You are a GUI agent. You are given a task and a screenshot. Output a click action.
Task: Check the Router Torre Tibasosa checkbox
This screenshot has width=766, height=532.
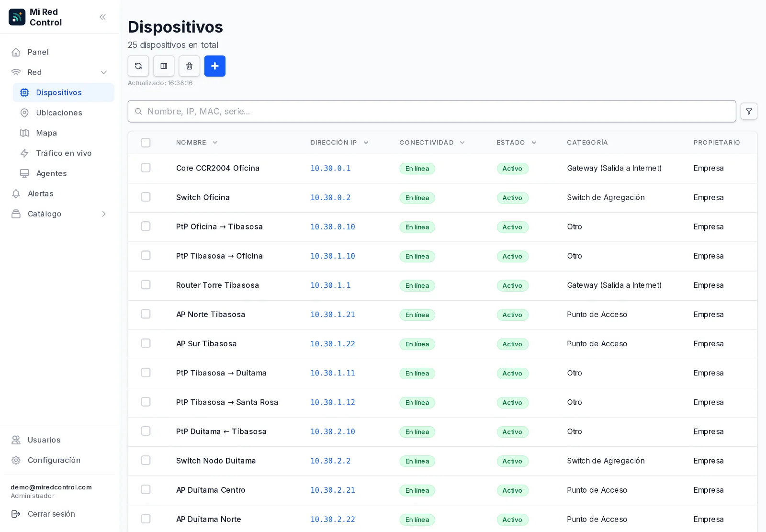coord(146,284)
